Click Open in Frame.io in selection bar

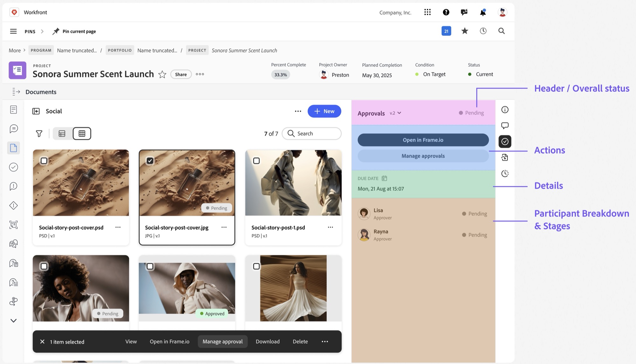click(169, 342)
